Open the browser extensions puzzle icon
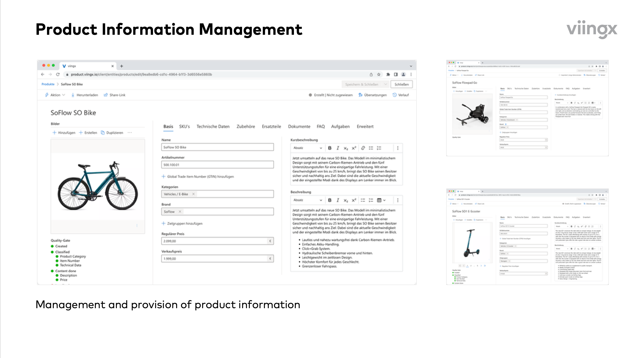This screenshot has height=358, width=644. click(x=388, y=74)
